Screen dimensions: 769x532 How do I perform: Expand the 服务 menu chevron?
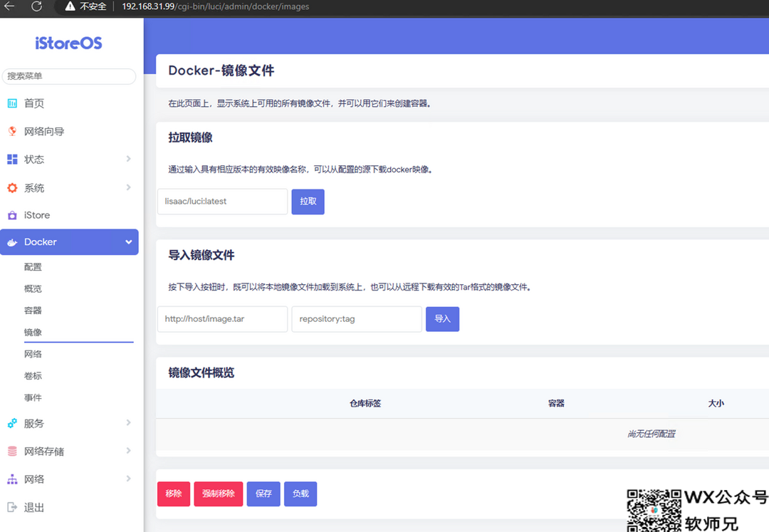click(128, 422)
